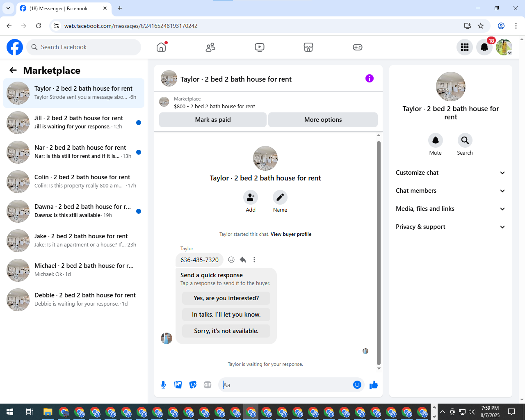Open the browser tab search dropdown
525x420 pixels.
8,8
